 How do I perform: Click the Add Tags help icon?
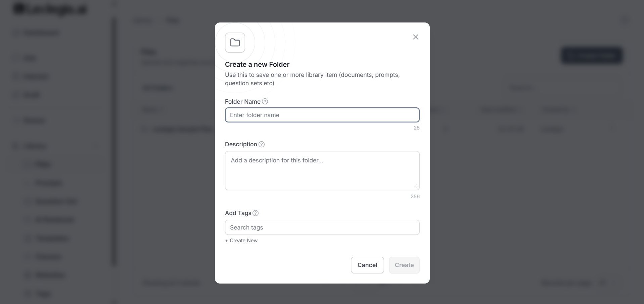[256, 213]
